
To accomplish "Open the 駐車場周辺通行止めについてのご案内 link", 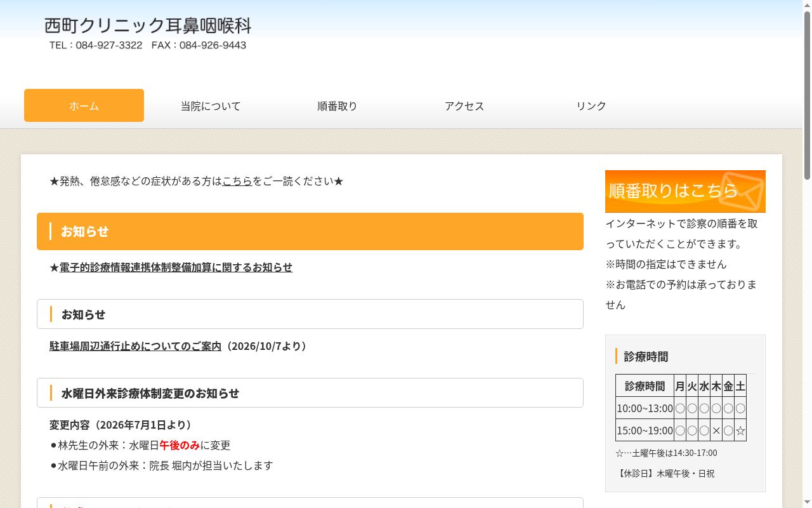I will coord(135,346).
